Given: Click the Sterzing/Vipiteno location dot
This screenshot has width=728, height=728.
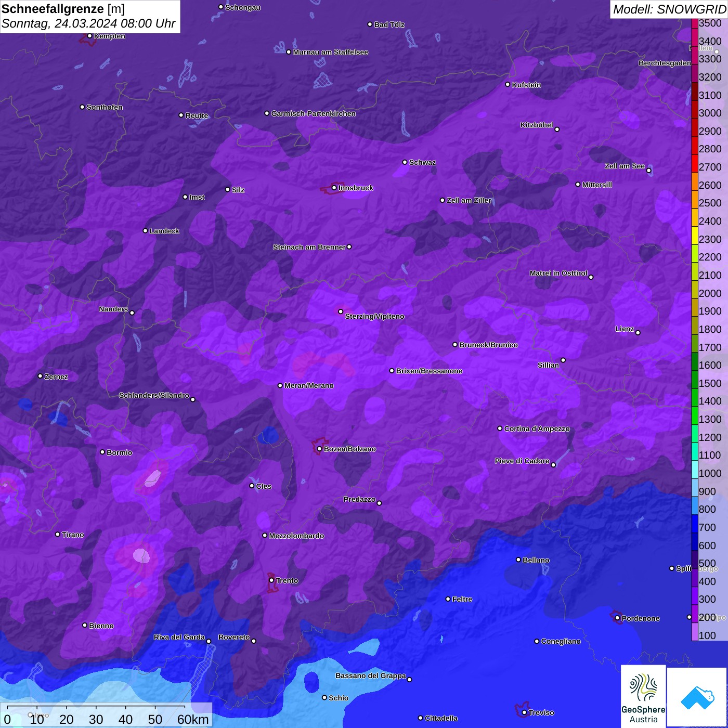Looking at the screenshot, I should [x=341, y=311].
